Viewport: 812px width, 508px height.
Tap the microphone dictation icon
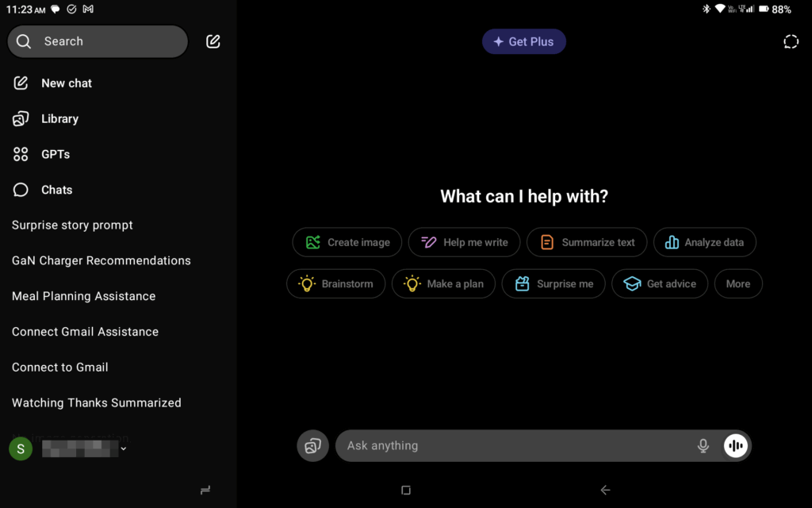pyautogui.click(x=703, y=446)
